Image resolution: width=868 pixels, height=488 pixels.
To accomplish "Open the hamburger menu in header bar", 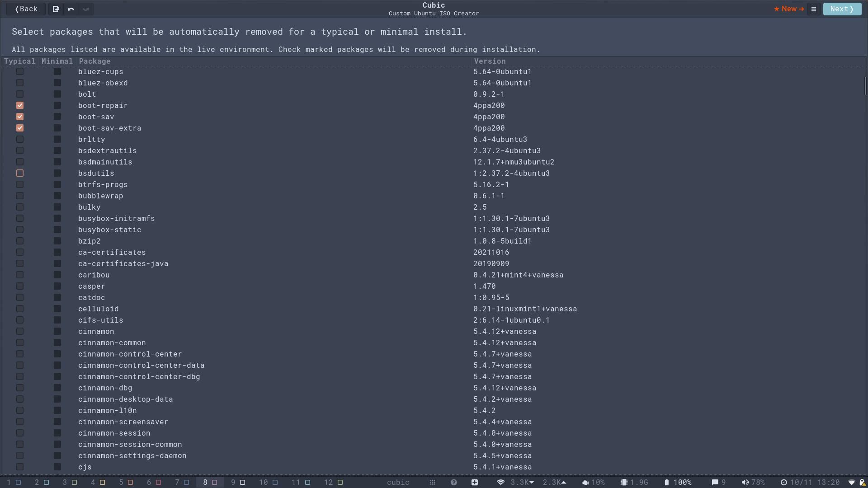I will (813, 9).
